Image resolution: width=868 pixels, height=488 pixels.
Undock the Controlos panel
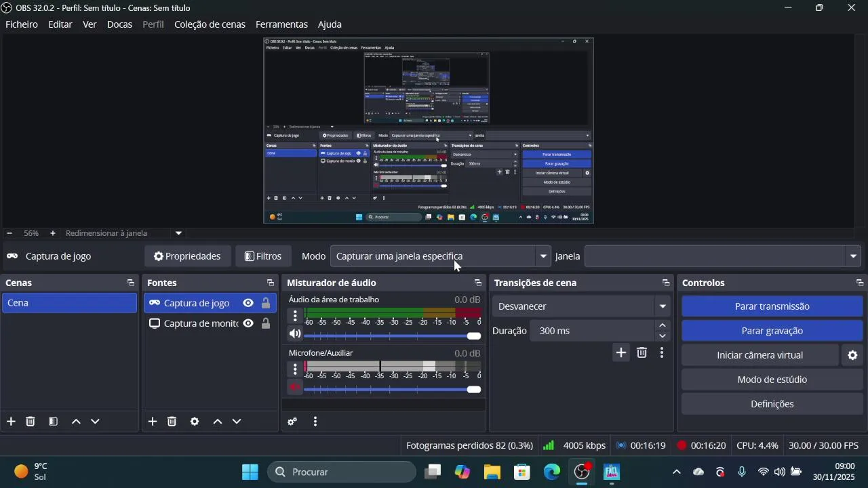click(x=860, y=283)
